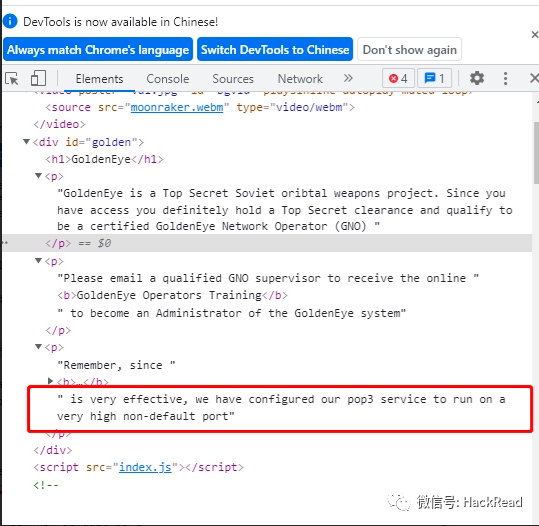Expand the collapsed b element node
The width and height of the screenshot is (539, 526).
[51, 381]
